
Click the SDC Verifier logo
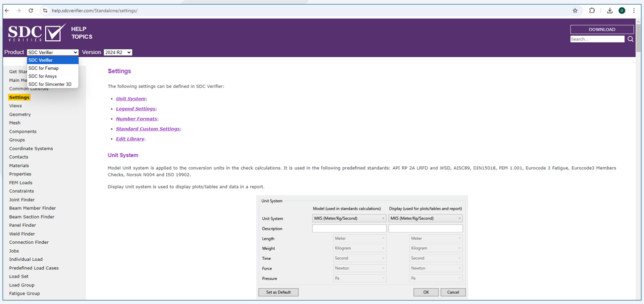pos(37,33)
